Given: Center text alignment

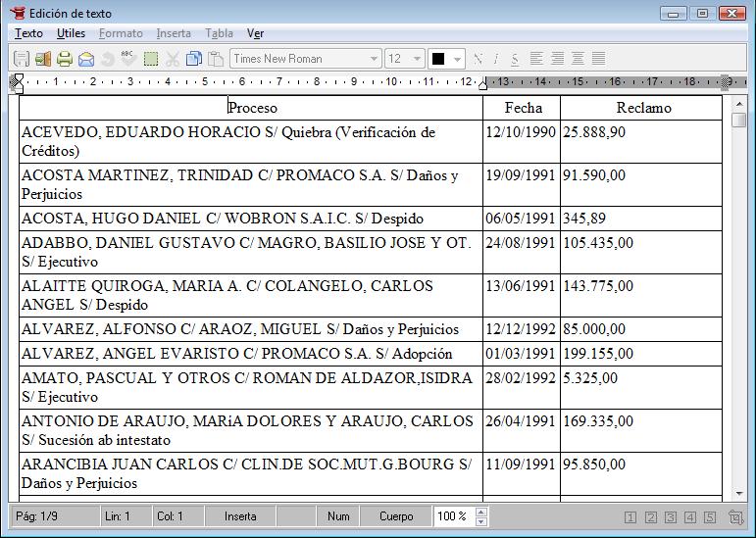Looking at the screenshot, I should point(578,58).
